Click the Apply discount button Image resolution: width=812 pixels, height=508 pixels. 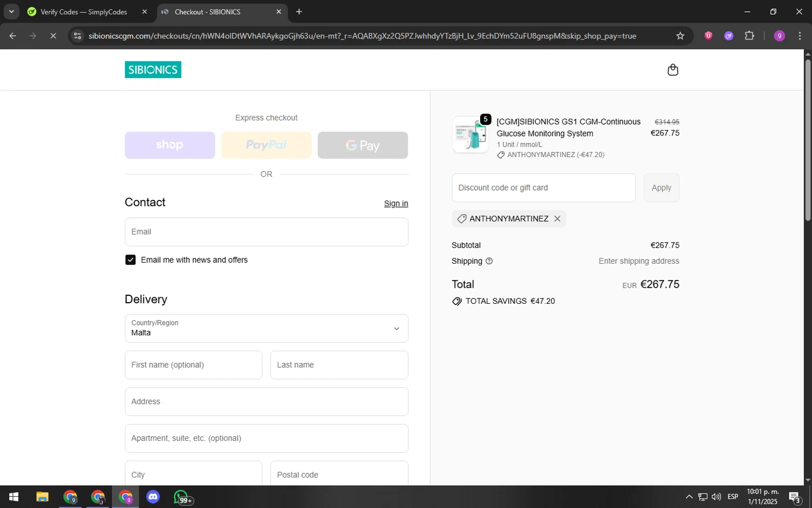(662, 188)
